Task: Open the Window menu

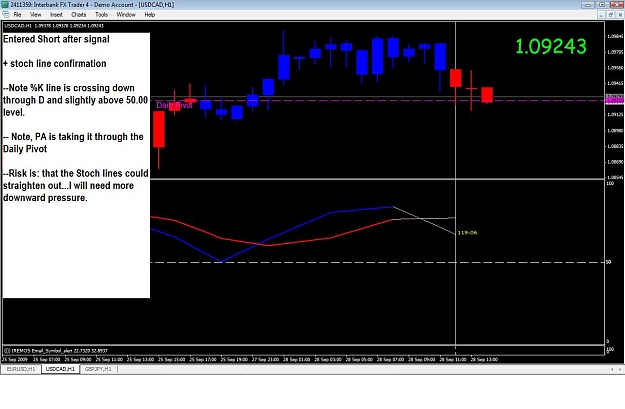Action: point(126,15)
